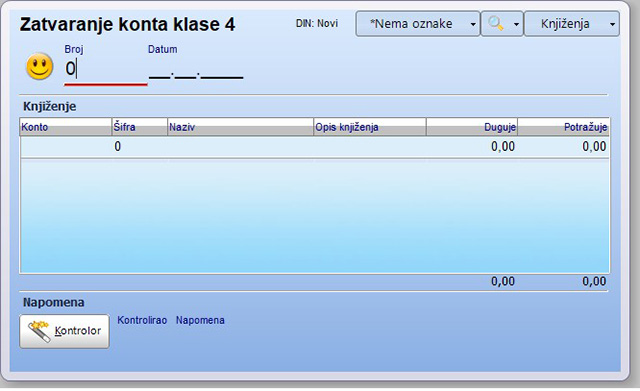Select the Šifra cell in first row
The width and height of the screenshot is (640, 391).
[140, 147]
